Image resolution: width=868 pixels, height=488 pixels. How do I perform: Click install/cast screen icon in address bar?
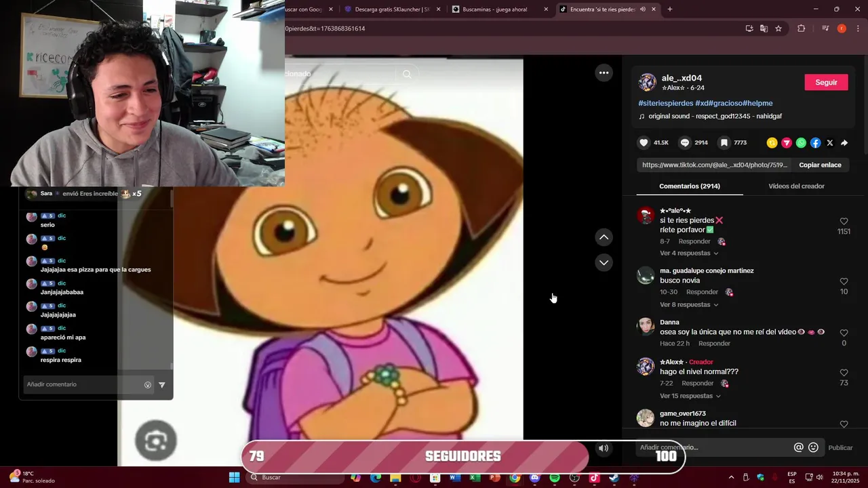coord(749,28)
